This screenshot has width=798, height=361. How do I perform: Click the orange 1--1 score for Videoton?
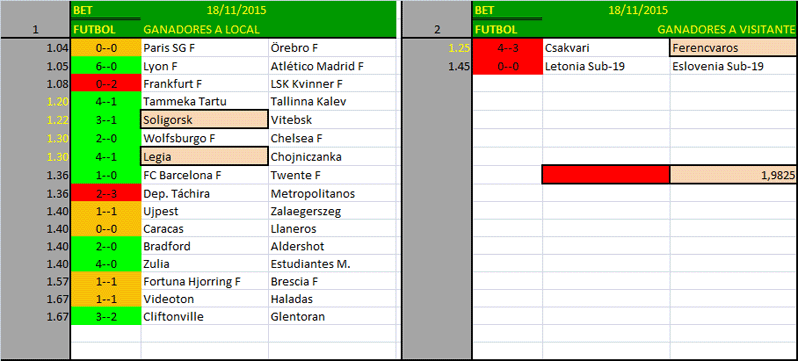point(106,299)
